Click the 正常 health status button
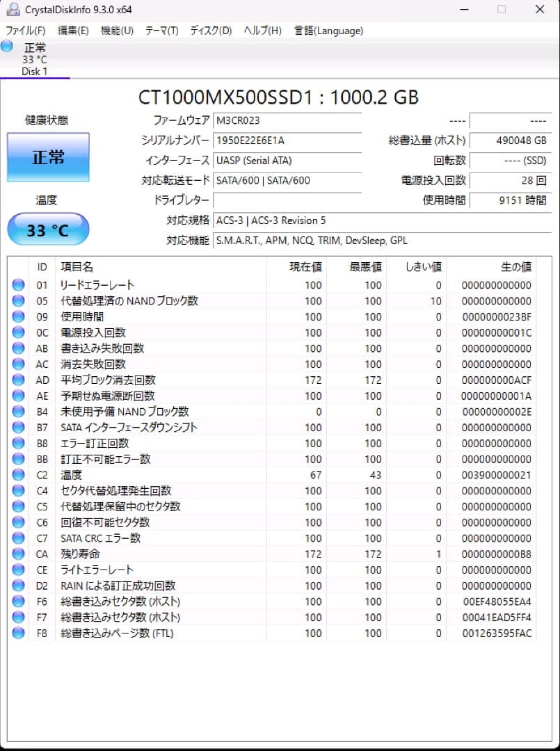Viewport: 560px width, 751px height. [47, 156]
